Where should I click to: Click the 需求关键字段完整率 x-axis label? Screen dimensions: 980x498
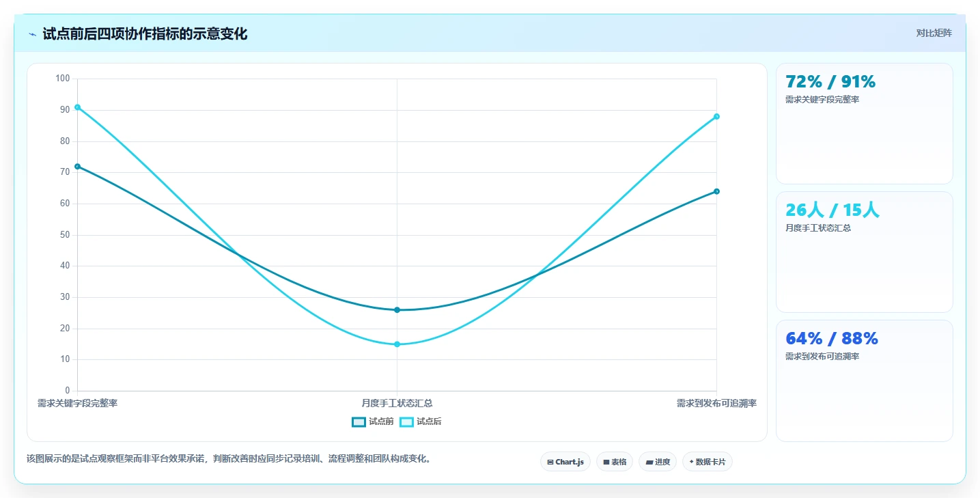77,403
